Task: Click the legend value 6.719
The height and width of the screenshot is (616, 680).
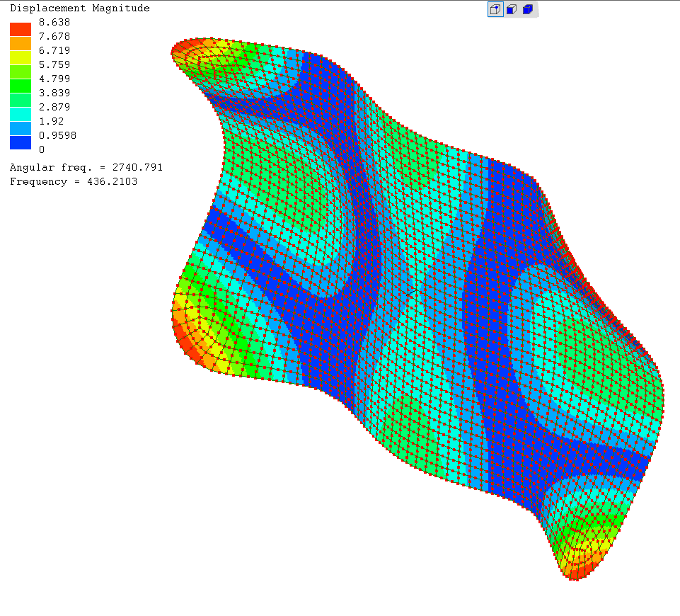Action: (54, 50)
